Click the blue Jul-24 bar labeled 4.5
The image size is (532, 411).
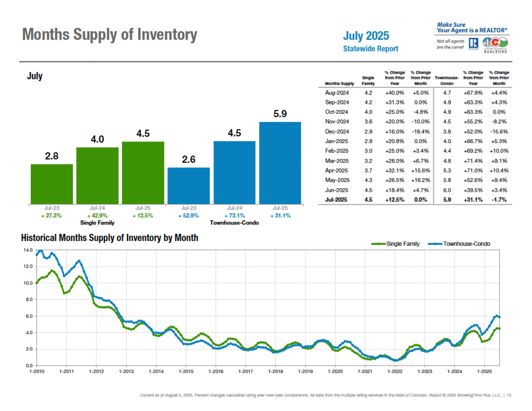pyautogui.click(x=234, y=171)
